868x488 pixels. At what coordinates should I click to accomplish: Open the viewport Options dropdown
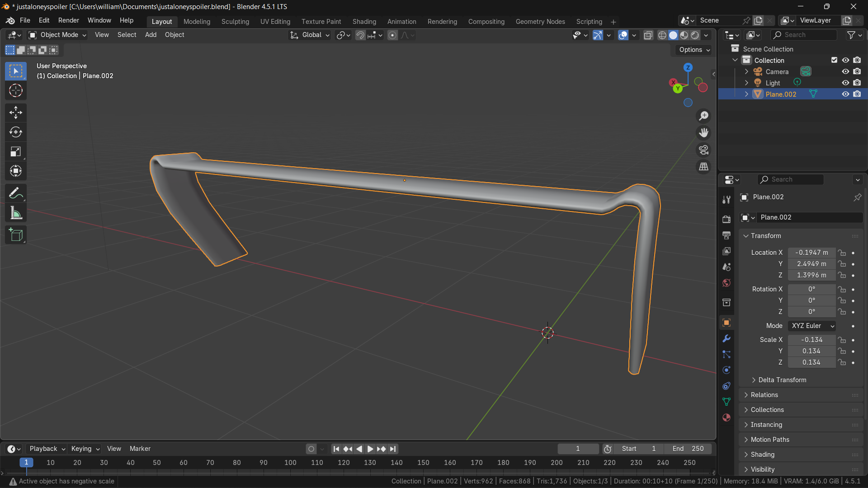coord(694,50)
